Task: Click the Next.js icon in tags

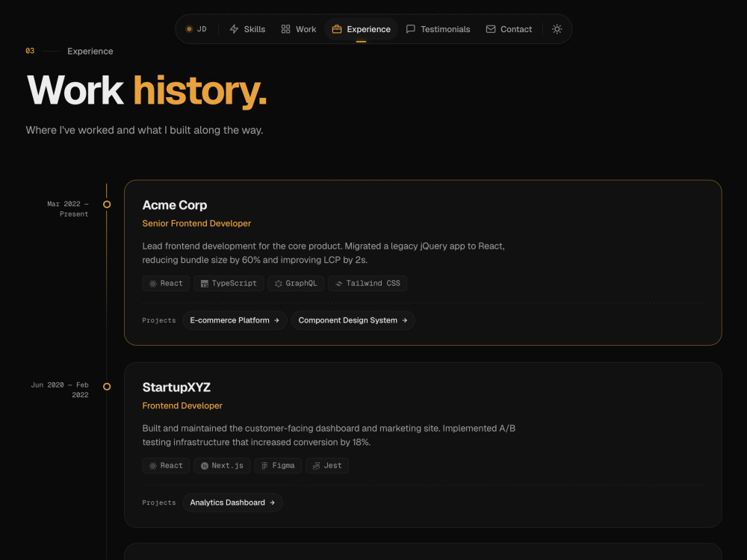Action: click(x=205, y=466)
